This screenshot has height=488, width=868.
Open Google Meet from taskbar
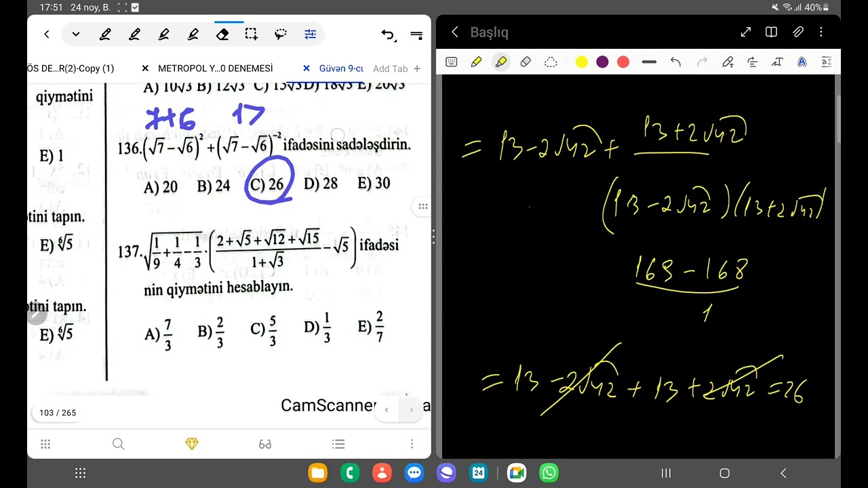coord(517,473)
